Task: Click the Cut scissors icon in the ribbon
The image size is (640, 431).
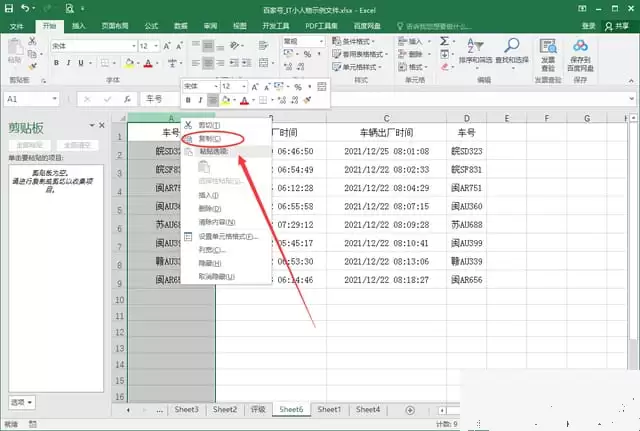Action: point(32,41)
